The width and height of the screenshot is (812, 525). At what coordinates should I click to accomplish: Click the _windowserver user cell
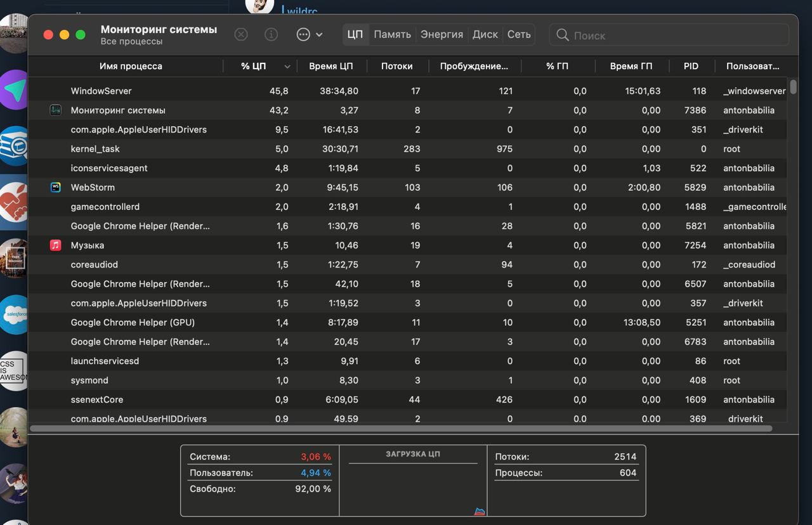754,91
